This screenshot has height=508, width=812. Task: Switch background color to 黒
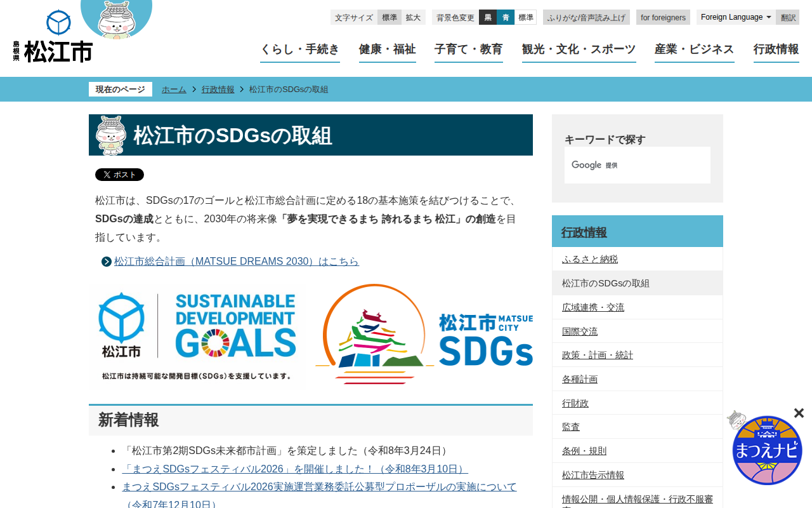[488, 17]
